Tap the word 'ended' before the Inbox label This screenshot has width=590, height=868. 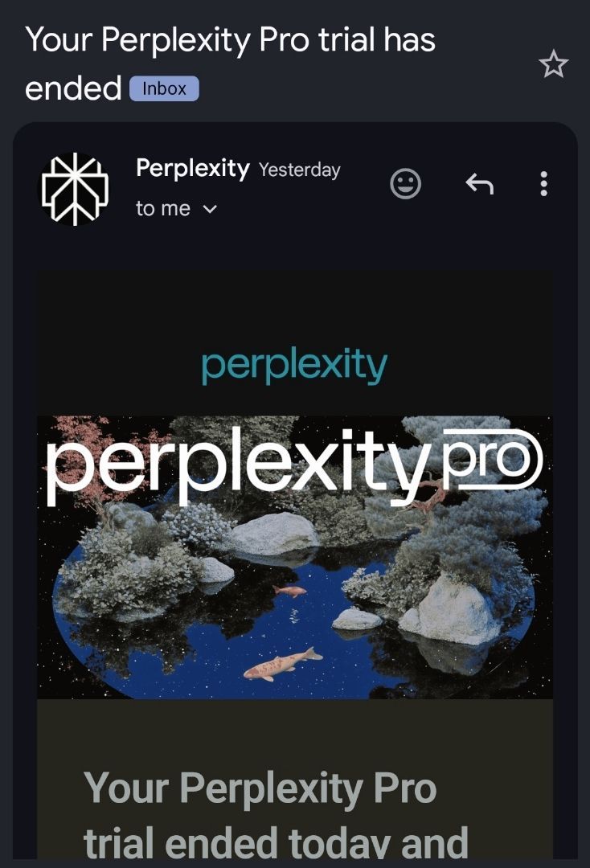(x=73, y=88)
